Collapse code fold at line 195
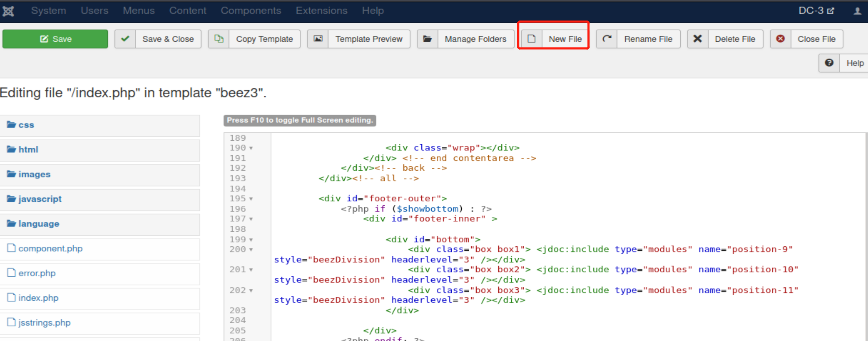This screenshot has height=341, width=868. (251, 199)
